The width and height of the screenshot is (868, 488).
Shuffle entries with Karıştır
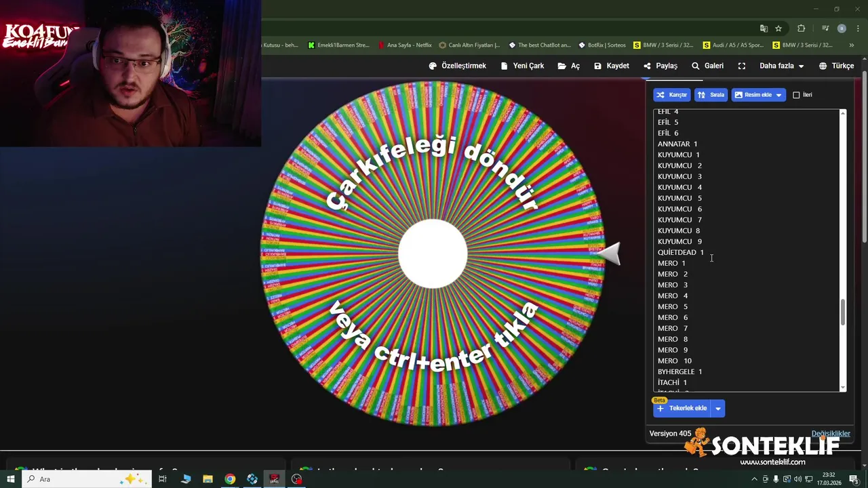click(671, 95)
